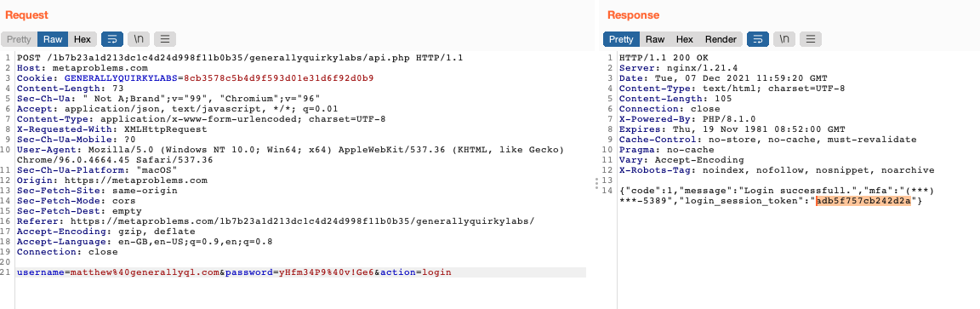Click the highlighted login_session_token value

tap(863, 201)
